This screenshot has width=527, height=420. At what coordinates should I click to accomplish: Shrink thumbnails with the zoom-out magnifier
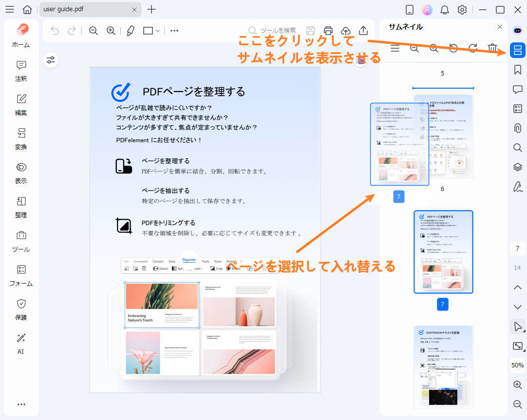pyautogui.click(x=414, y=48)
